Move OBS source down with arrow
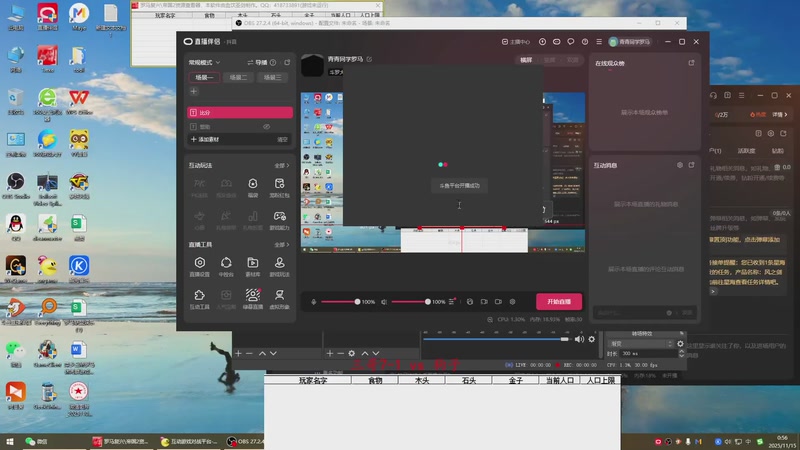This screenshot has height=450, width=800. coord(376,353)
